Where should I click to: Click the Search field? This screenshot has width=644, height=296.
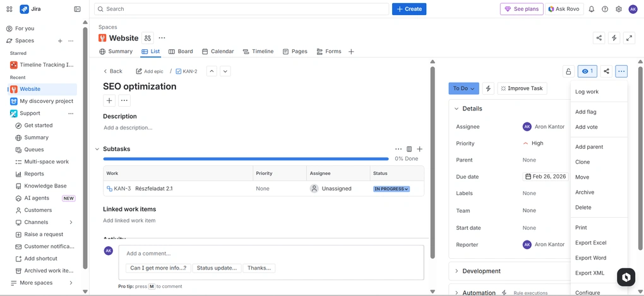click(x=241, y=9)
